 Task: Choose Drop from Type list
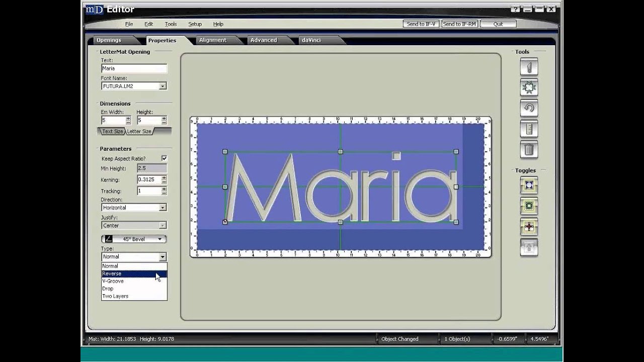(134, 289)
